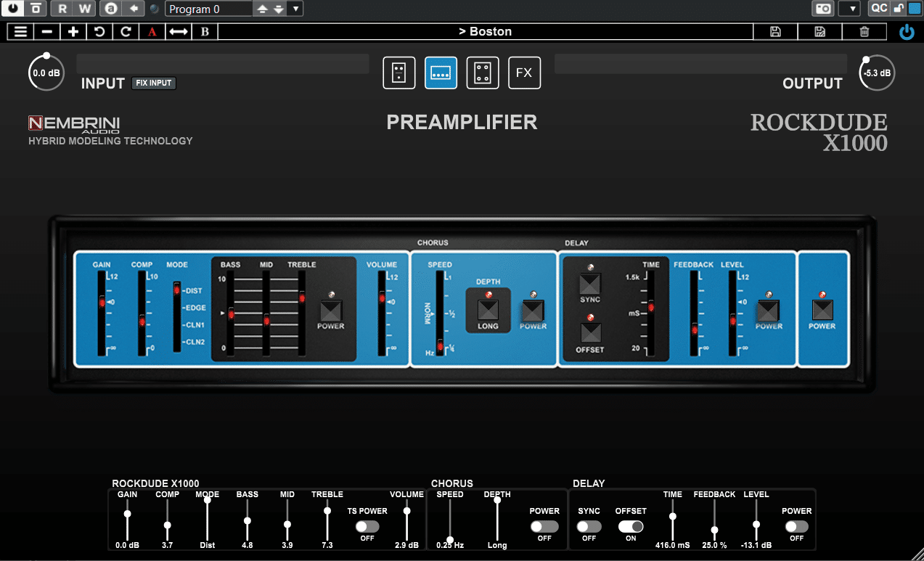Open the hamburger menu in preset bar
Viewport: 924px width, 561px height.
click(x=20, y=32)
